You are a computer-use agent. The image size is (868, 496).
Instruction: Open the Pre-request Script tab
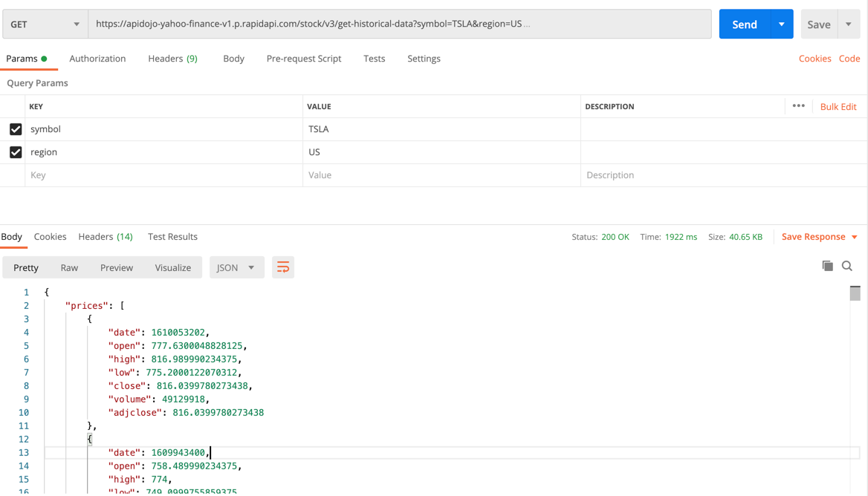point(304,59)
